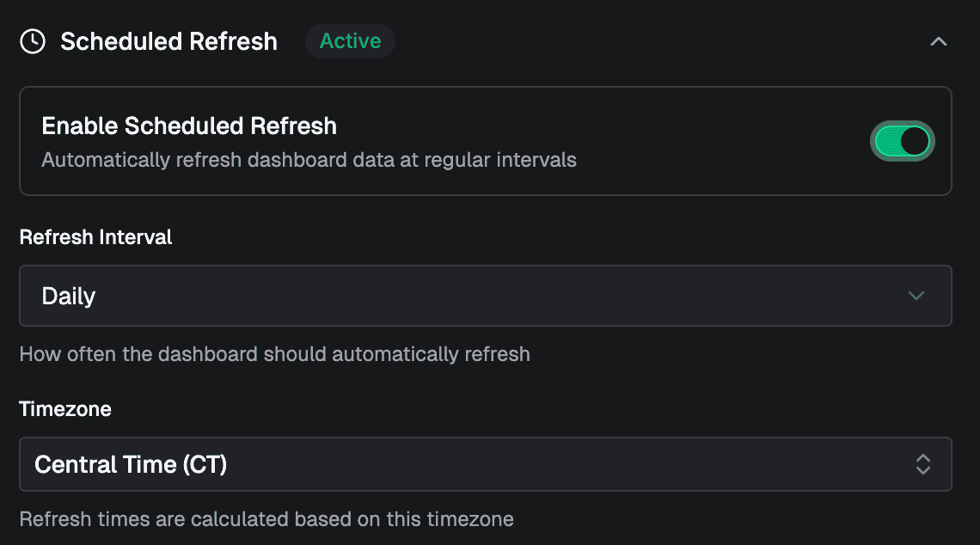Click 'How often the dashboard should automatically refresh' hint
The height and width of the screenshot is (545, 980).
point(274,354)
